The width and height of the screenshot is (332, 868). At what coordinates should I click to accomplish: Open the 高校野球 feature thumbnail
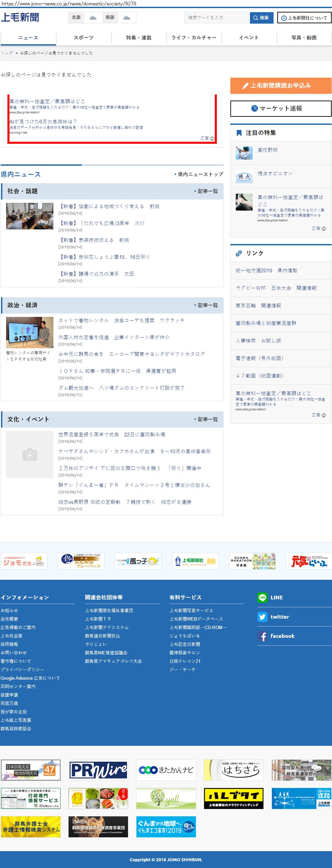point(244,153)
